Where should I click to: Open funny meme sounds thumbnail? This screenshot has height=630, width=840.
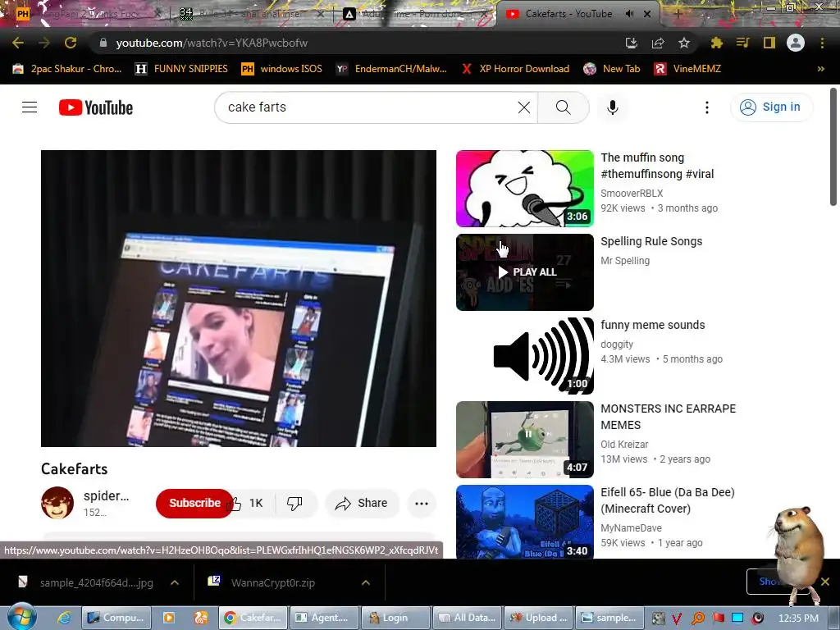tap(525, 356)
